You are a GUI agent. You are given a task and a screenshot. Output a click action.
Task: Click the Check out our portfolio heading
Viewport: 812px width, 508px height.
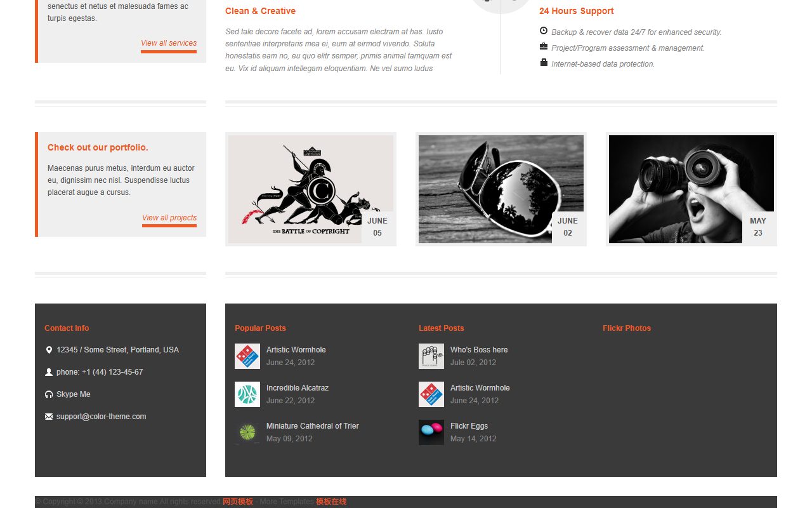pos(98,147)
